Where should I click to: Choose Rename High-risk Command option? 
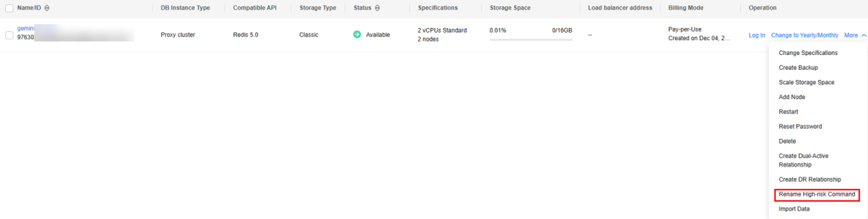(x=817, y=194)
